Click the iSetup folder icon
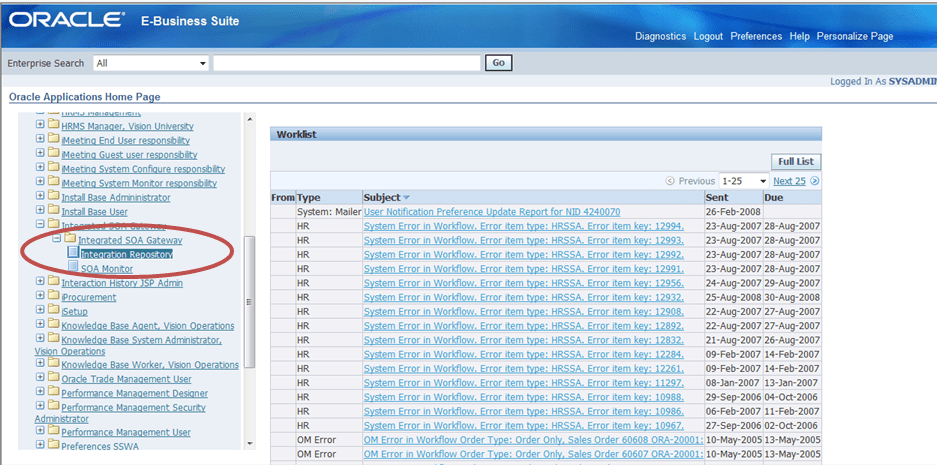This screenshot has width=937, height=466. coord(54,311)
